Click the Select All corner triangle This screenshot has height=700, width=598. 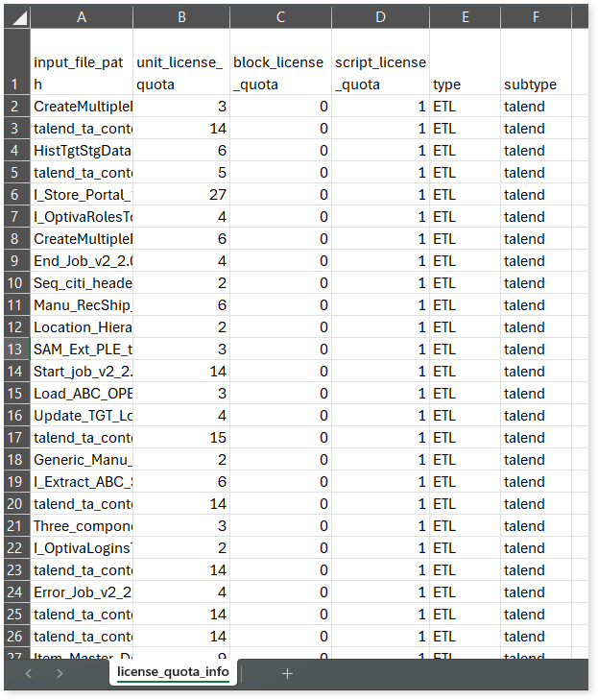pos(16,17)
